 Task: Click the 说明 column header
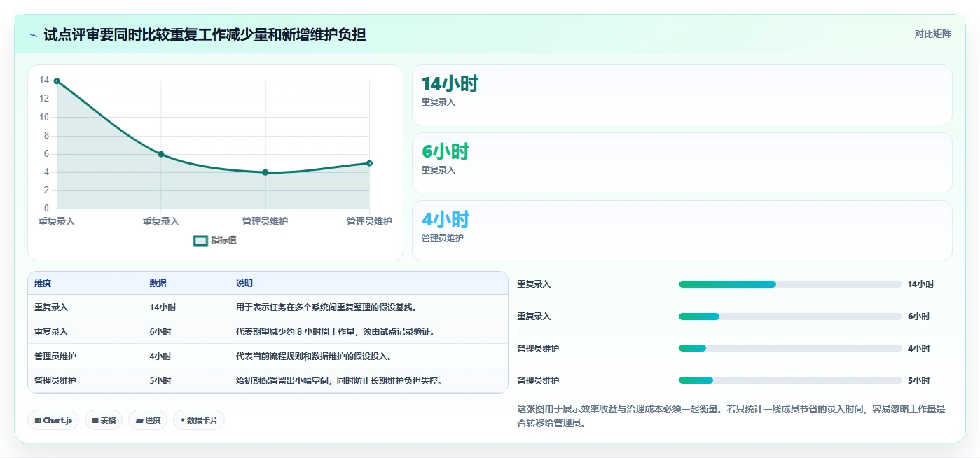pyautogui.click(x=244, y=284)
